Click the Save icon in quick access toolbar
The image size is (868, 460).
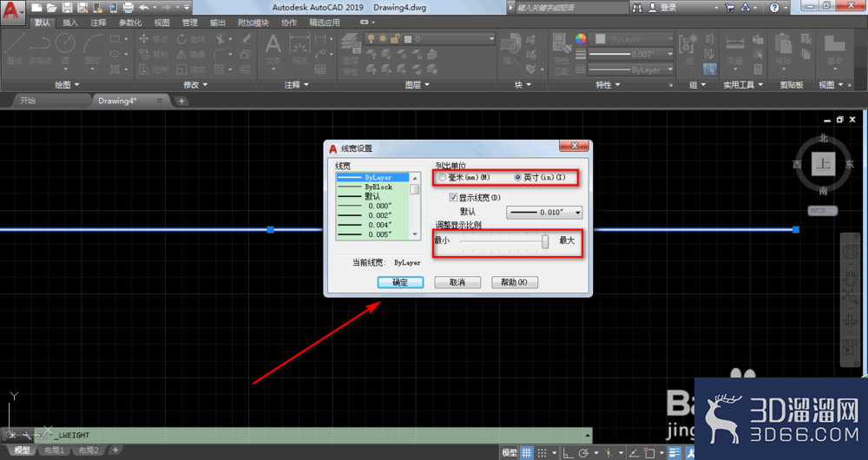pyautogui.click(x=67, y=8)
